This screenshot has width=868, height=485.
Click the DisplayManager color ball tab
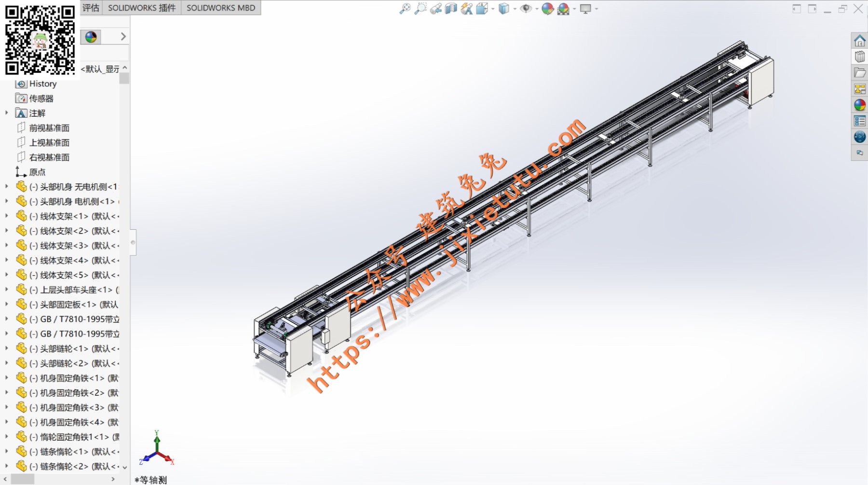91,37
